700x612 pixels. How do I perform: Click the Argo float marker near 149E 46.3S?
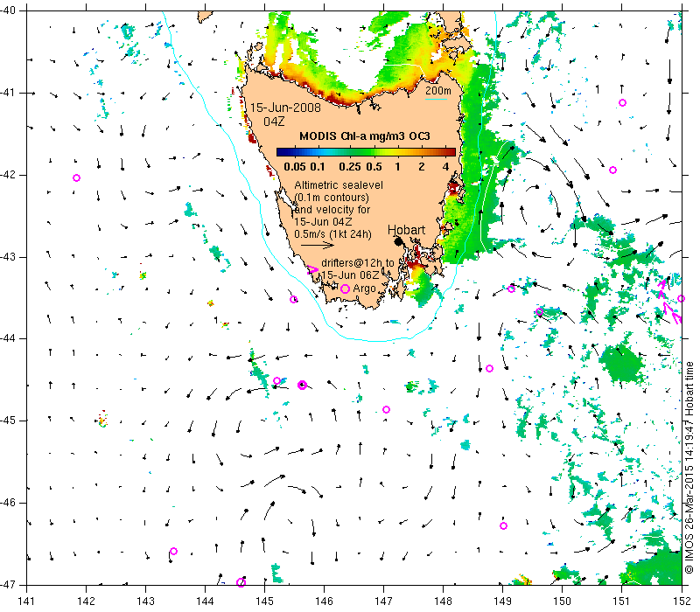click(x=504, y=526)
